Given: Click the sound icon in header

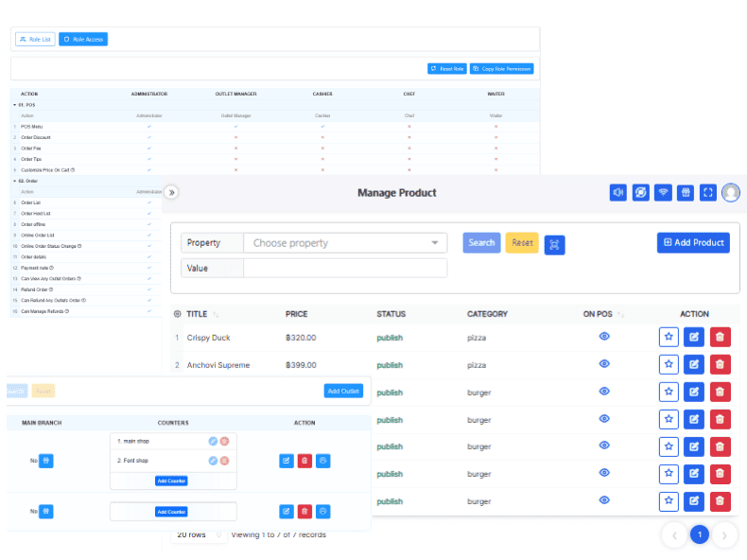Looking at the screenshot, I should 618,193.
